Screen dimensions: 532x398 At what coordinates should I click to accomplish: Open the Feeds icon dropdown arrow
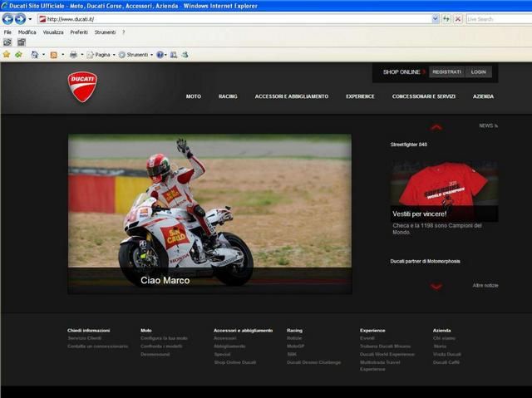click(63, 55)
